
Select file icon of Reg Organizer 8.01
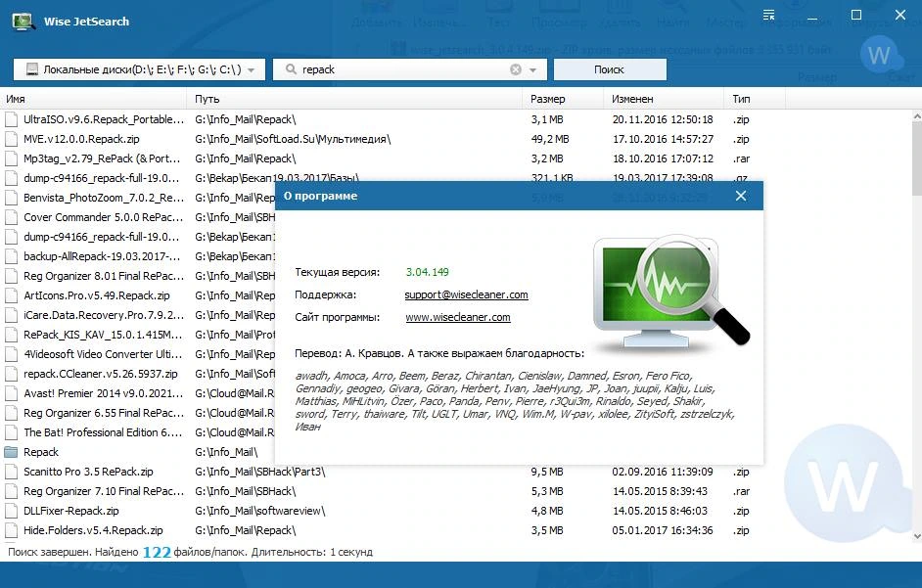point(11,276)
